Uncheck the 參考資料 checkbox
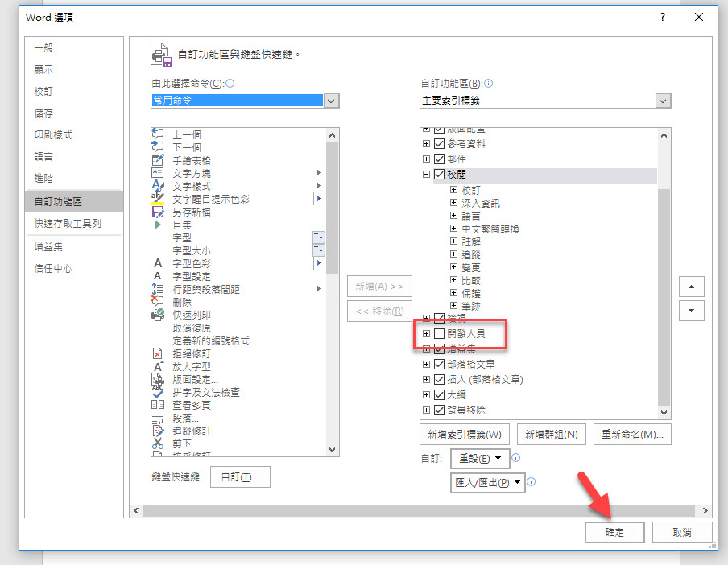Screen dimensions: 728x565 [x=439, y=144]
